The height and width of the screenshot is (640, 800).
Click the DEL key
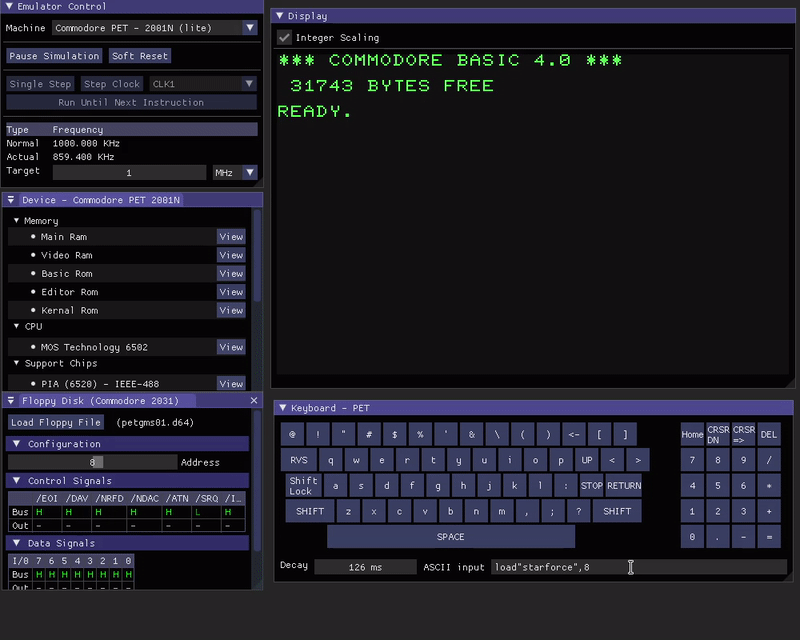pos(769,434)
